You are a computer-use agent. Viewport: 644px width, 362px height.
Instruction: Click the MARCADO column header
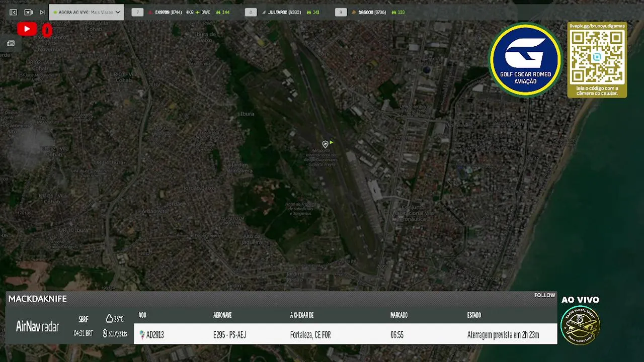click(399, 315)
